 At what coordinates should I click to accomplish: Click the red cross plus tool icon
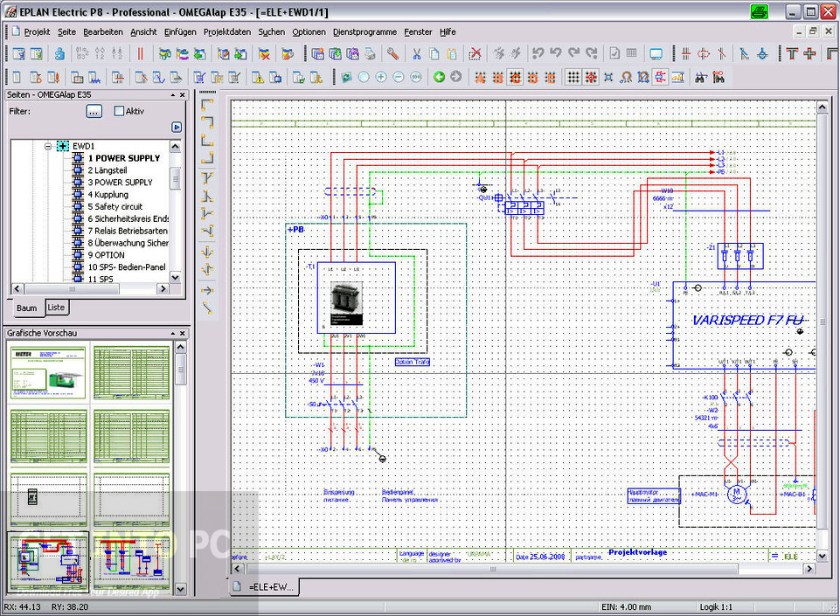pyautogui.click(x=810, y=53)
